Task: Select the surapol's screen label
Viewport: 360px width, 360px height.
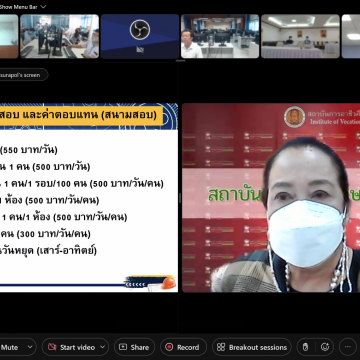Action: point(22,75)
